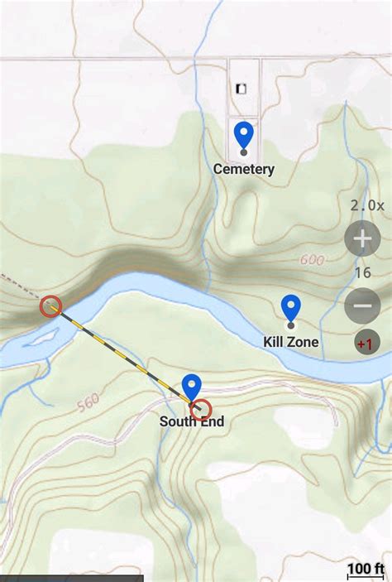Click the 100 ft scale bar
The height and width of the screenshot is (582, 392).
coord(366,570)
